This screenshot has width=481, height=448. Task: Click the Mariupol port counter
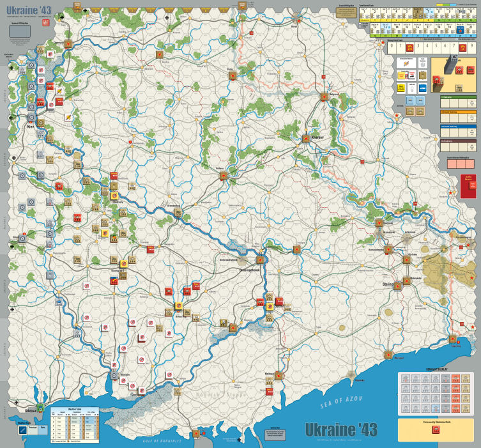388,355
